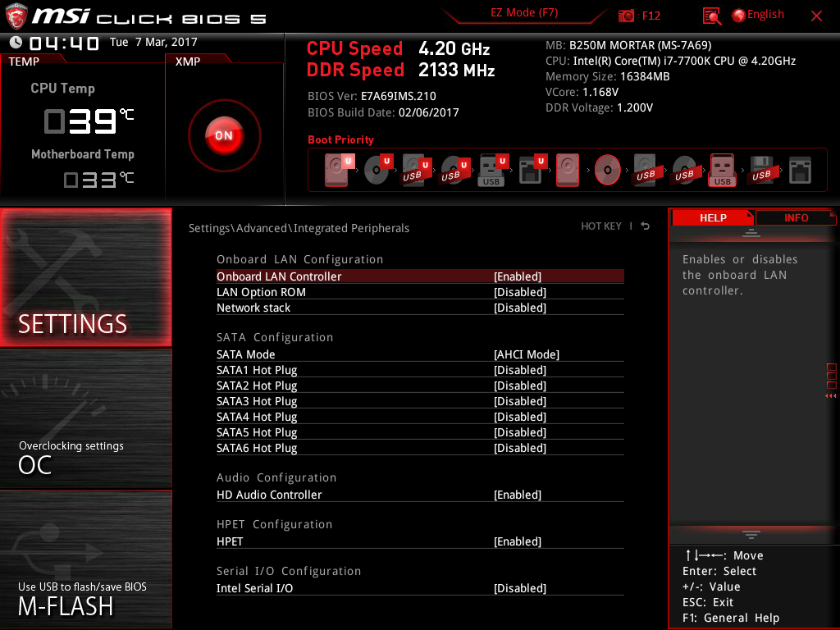
Task: Select the last network boot device icon
Action: 800,171
